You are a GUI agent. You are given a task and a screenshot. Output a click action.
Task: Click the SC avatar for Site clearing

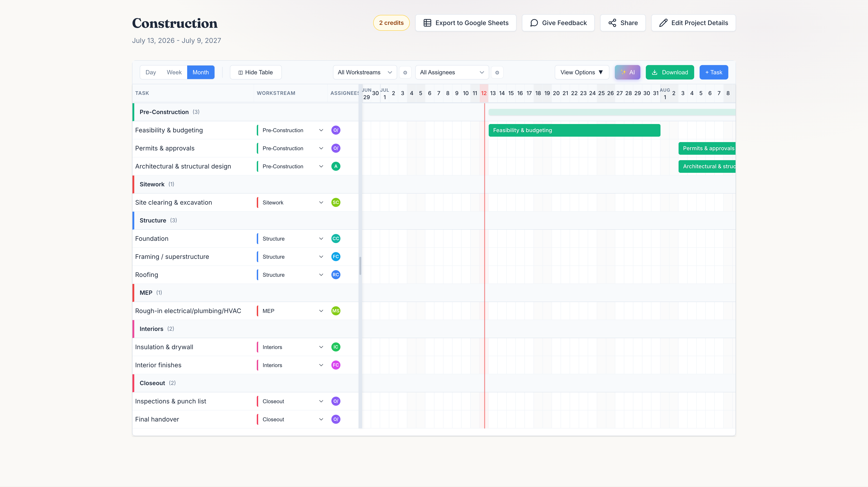point(336,202)
